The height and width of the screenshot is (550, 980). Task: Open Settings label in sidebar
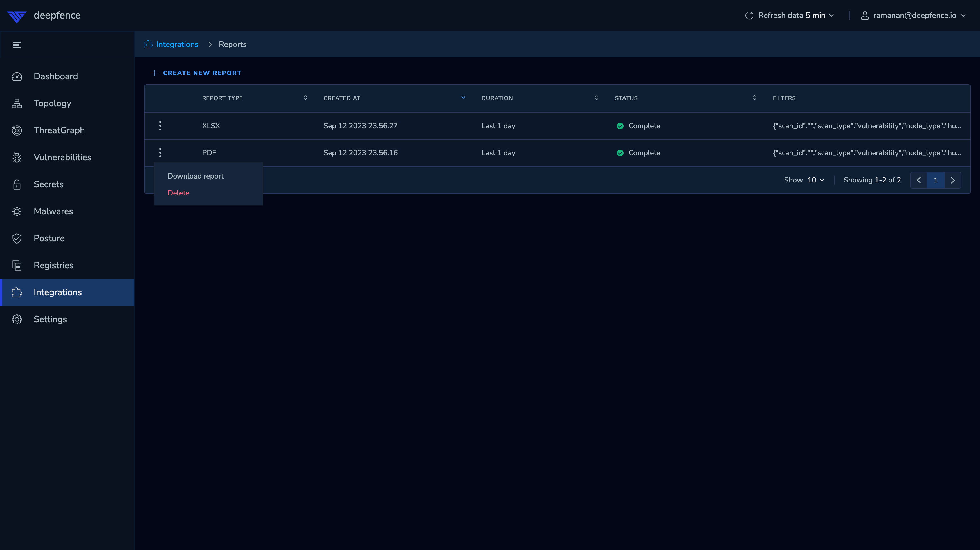coord(50,319)
